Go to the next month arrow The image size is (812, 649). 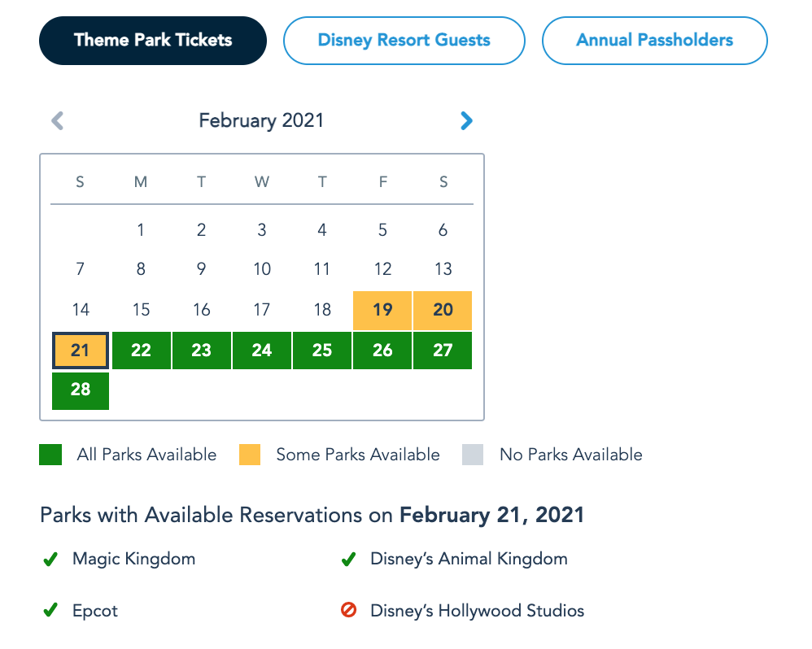(466, 121)
